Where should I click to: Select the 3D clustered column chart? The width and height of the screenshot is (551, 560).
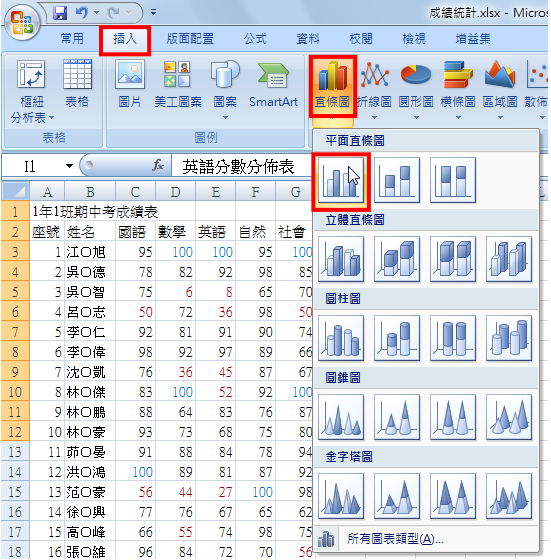coord(341,259)
